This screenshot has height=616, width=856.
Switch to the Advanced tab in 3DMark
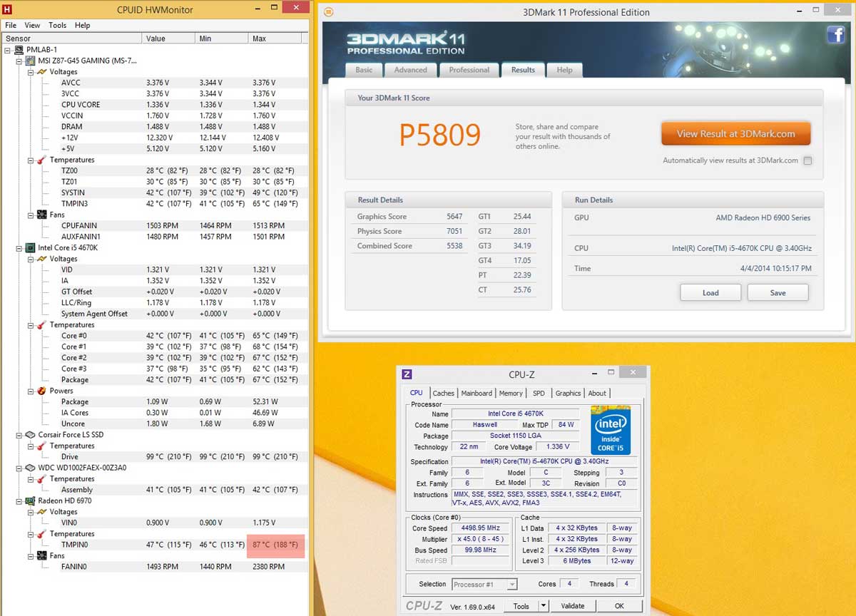click(x=410, y=70)
